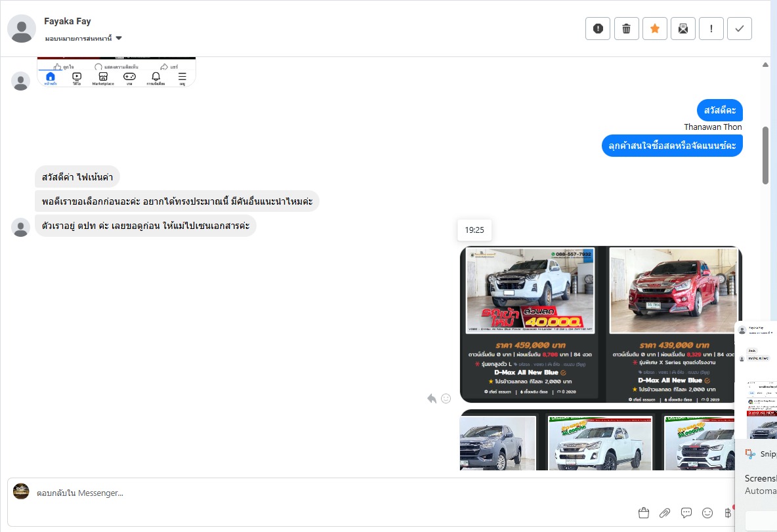Screen dimensions: 777x532
Task: Click the reply message input field
Action: [x=328, y=493]
